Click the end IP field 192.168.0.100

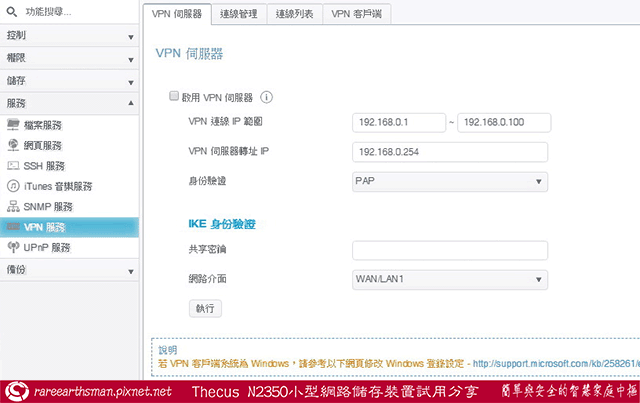504,122
